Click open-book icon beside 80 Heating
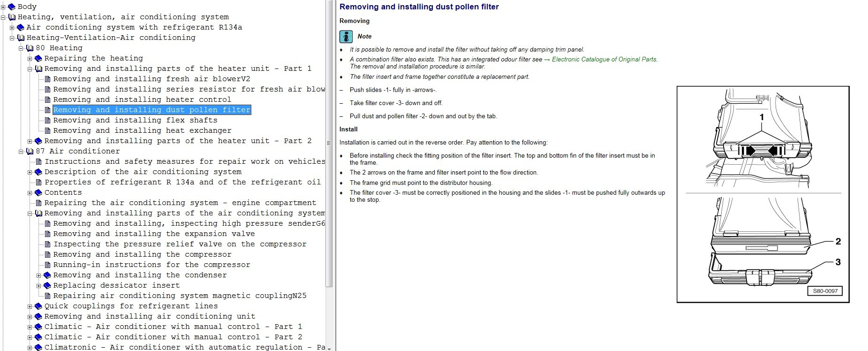 [30, 48]
